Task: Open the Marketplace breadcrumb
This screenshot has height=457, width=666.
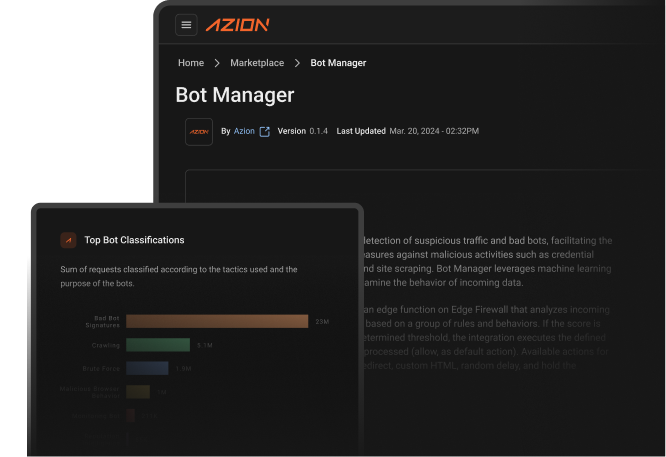Action: (x=257, y=63)
